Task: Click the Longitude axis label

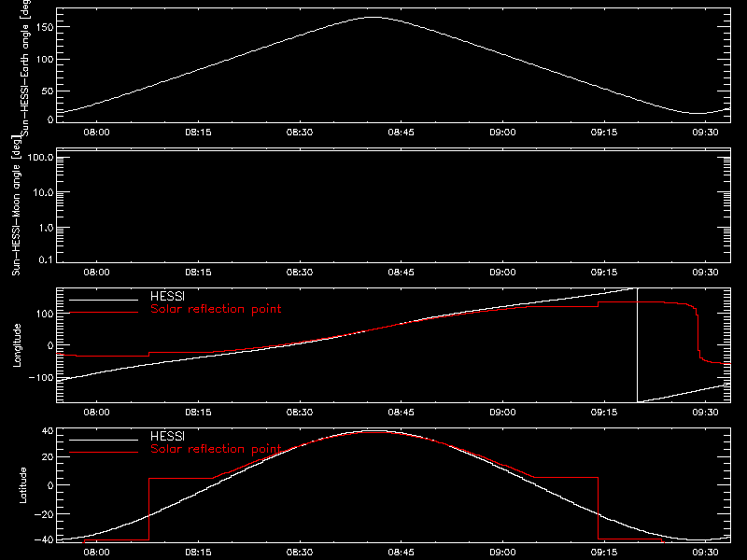Action: coord(17,345)
